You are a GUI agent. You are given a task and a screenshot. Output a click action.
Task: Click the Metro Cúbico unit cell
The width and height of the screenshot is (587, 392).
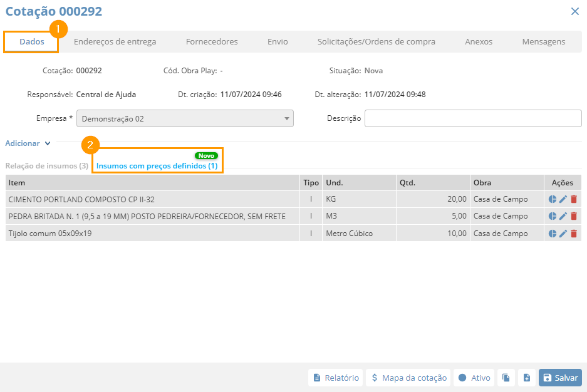tap(359, 234)
